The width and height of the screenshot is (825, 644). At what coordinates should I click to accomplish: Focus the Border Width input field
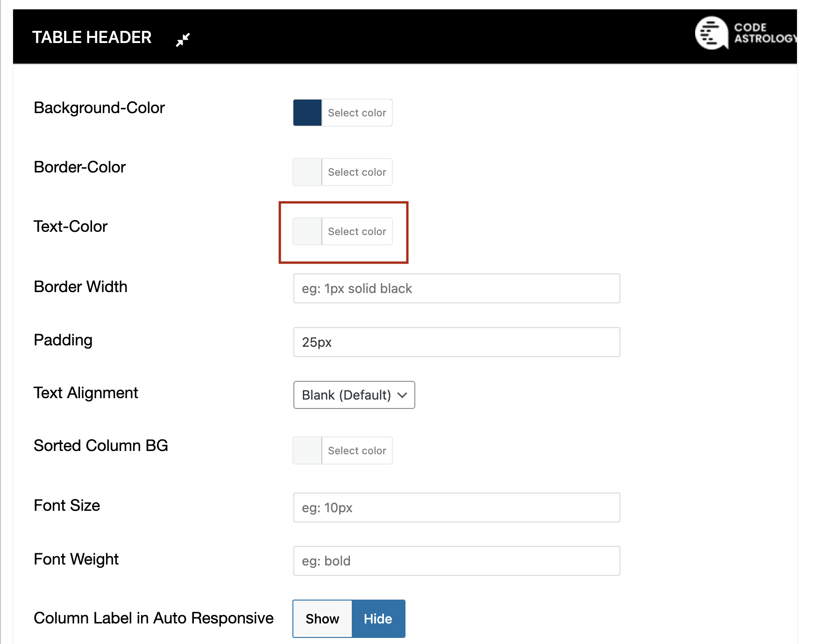coord(456,288)
